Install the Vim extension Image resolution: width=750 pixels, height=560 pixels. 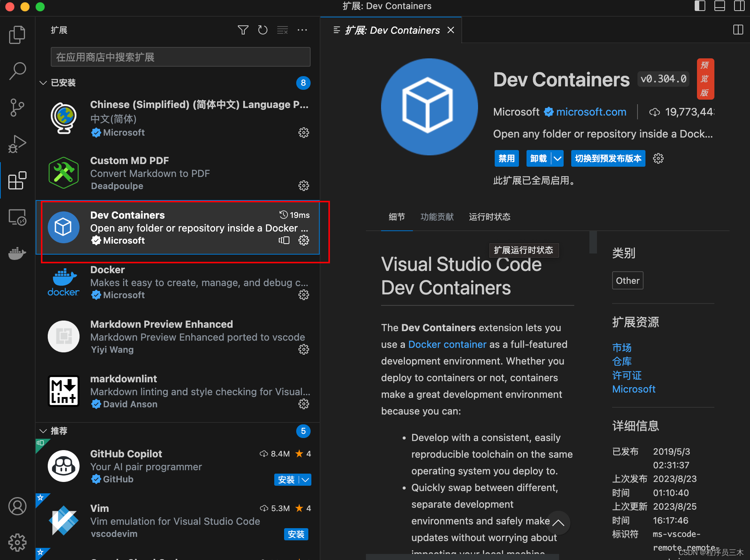296,534
